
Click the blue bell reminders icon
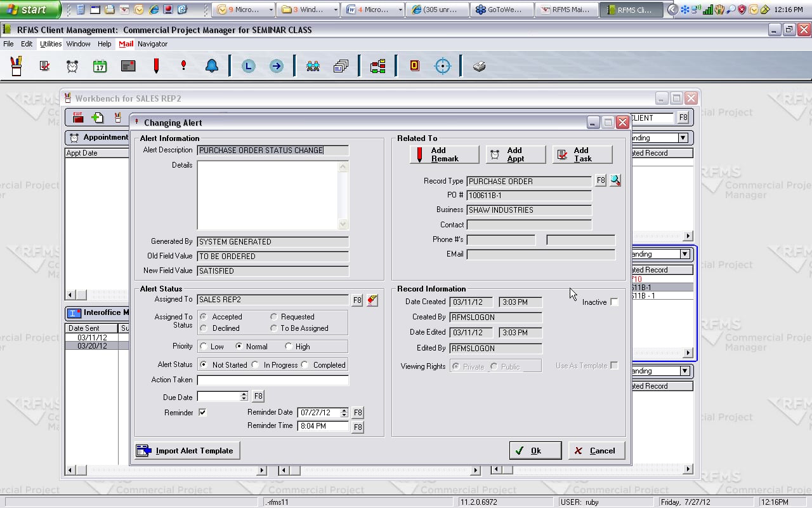[212, 66]
